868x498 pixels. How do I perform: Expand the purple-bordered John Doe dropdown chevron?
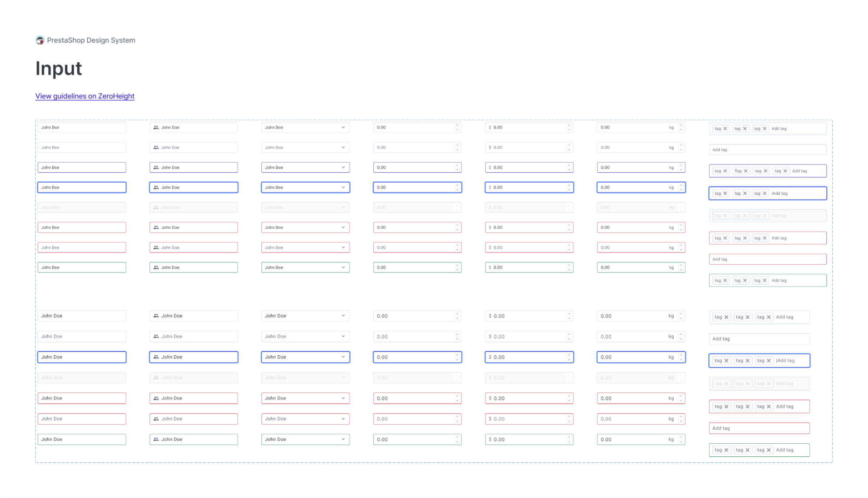[343, 167]
